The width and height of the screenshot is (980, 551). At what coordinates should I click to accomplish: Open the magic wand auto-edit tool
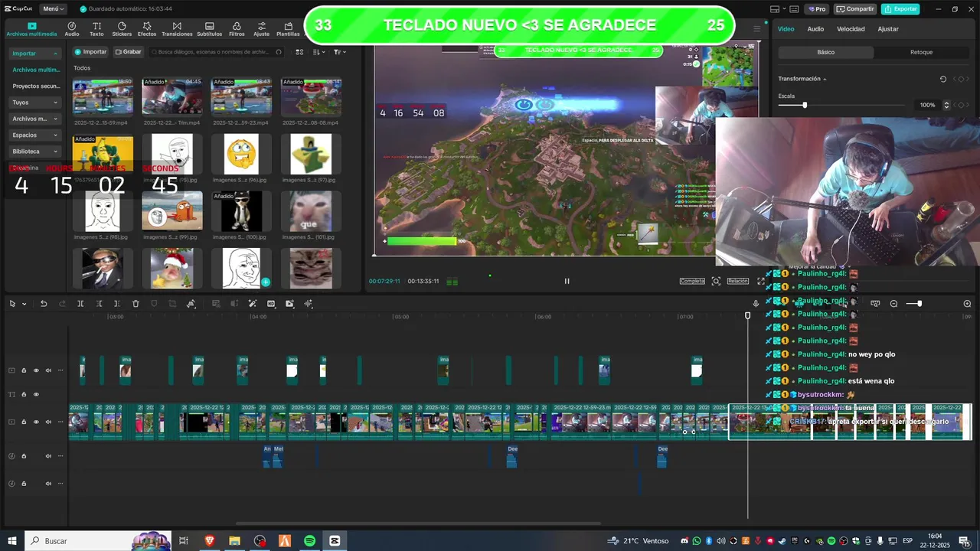pyautogui.click(x=253, y=304)
